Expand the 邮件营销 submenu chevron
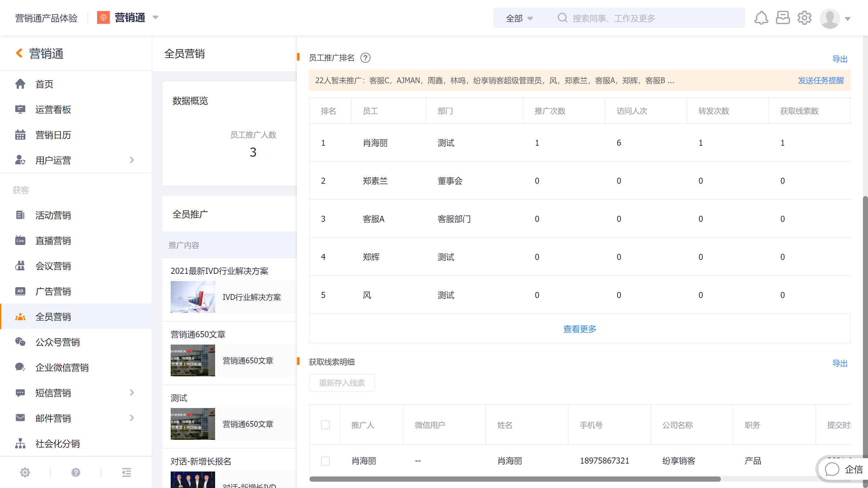868x488 pixels. pos(132,418)
